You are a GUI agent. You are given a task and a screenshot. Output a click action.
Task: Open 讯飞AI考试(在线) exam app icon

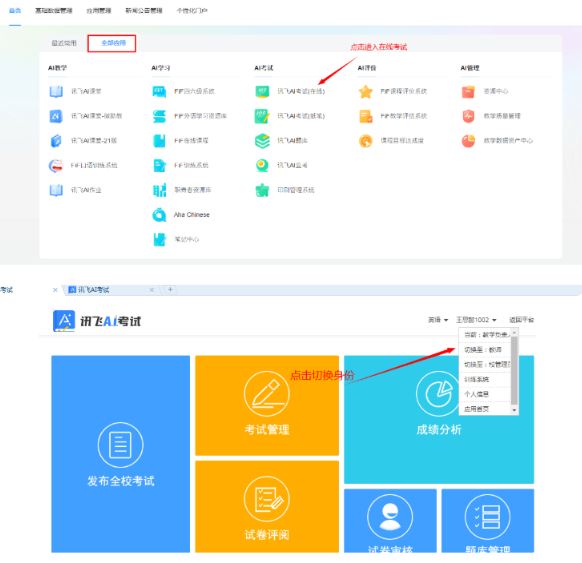[x=262, y=91]
